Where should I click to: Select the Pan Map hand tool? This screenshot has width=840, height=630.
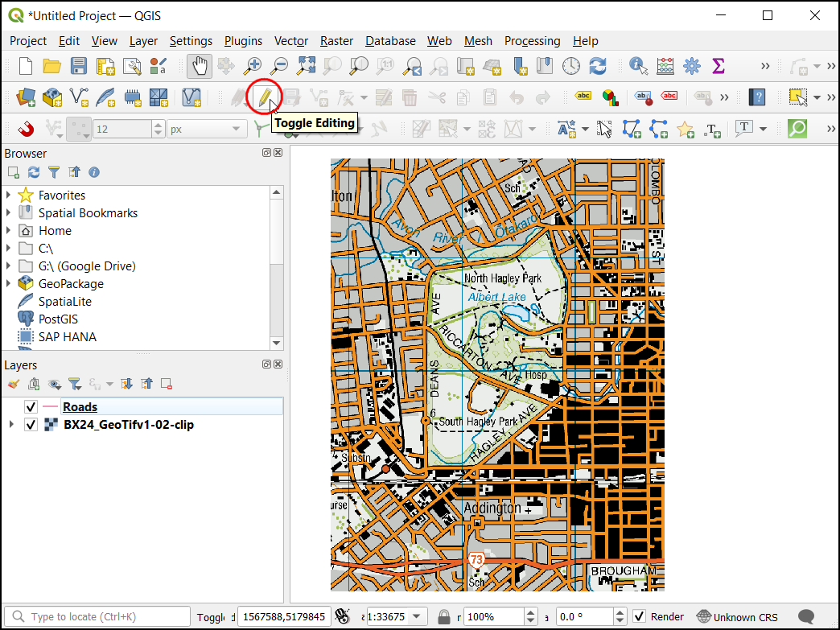[200, 66]
